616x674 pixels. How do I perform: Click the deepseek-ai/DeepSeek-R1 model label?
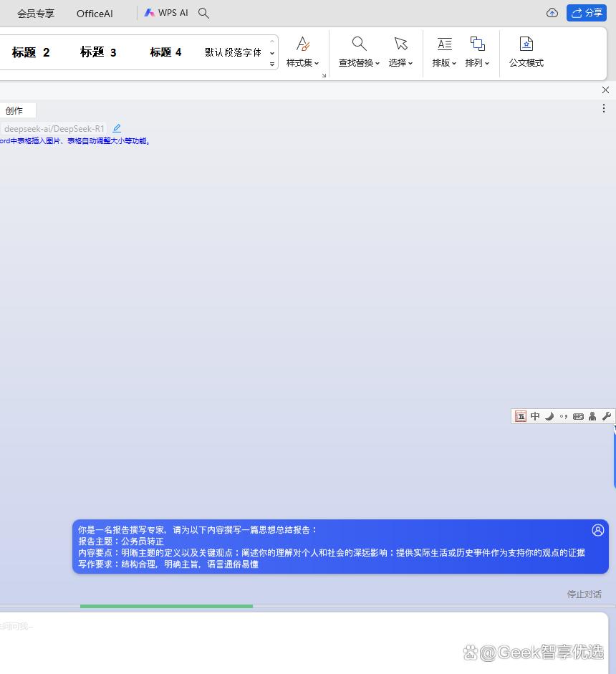[54, 128]
